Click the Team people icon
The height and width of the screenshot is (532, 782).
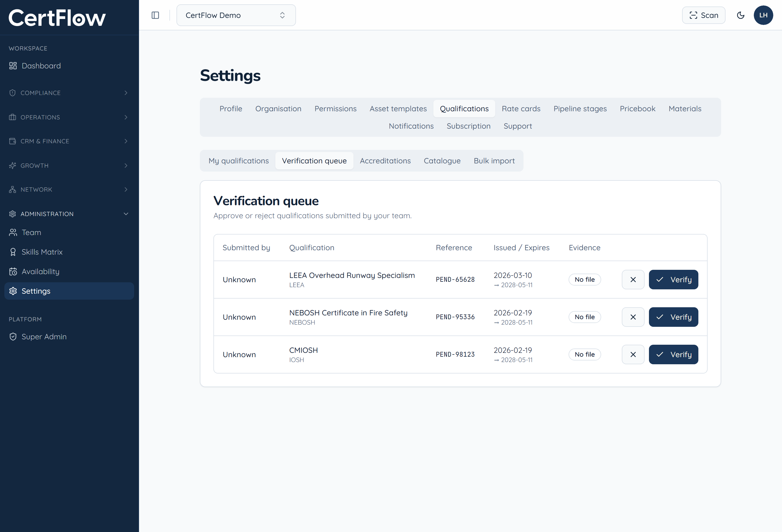point(13,232)
